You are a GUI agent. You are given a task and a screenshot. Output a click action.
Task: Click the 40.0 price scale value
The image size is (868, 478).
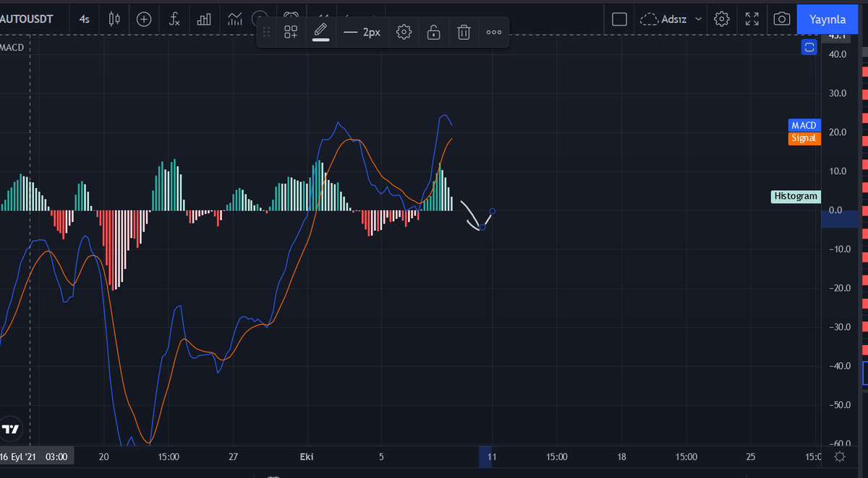click(838, 54)
